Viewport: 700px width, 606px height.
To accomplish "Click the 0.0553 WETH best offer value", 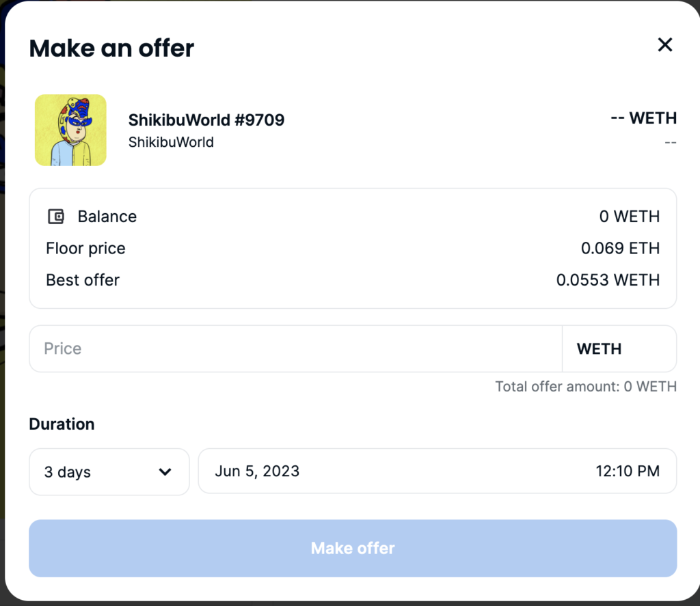I will (x=608, y=280).
